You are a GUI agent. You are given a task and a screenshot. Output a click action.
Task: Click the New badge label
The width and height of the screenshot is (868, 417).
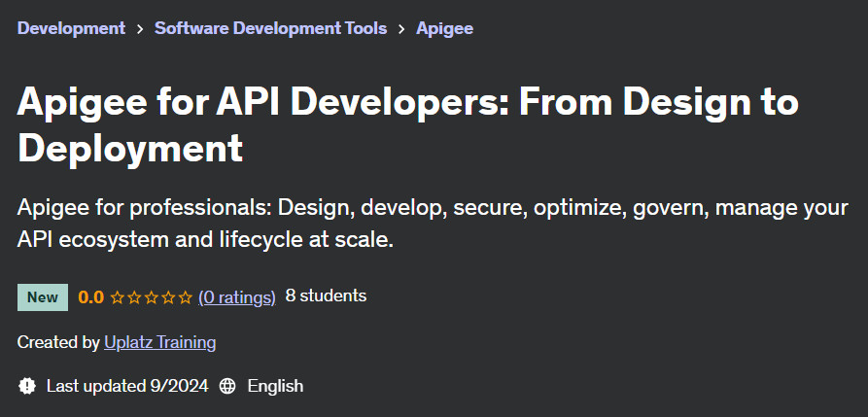point(43,297)
